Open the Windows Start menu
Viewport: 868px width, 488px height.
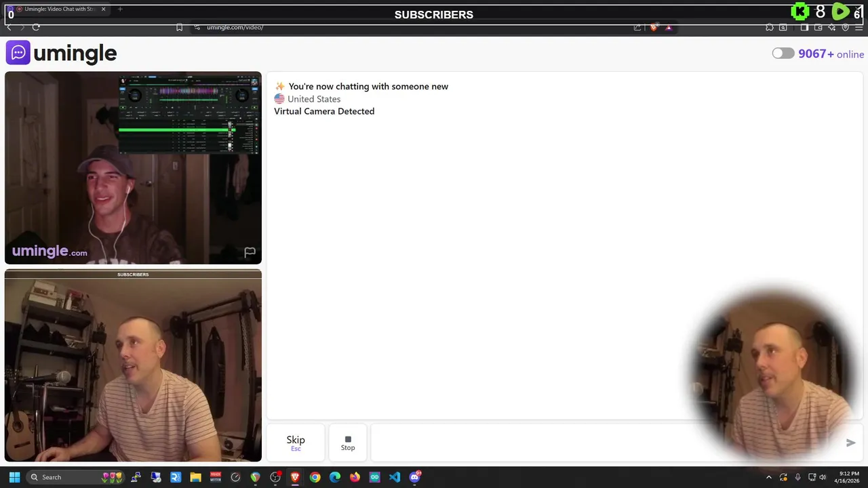pos(14,477)
